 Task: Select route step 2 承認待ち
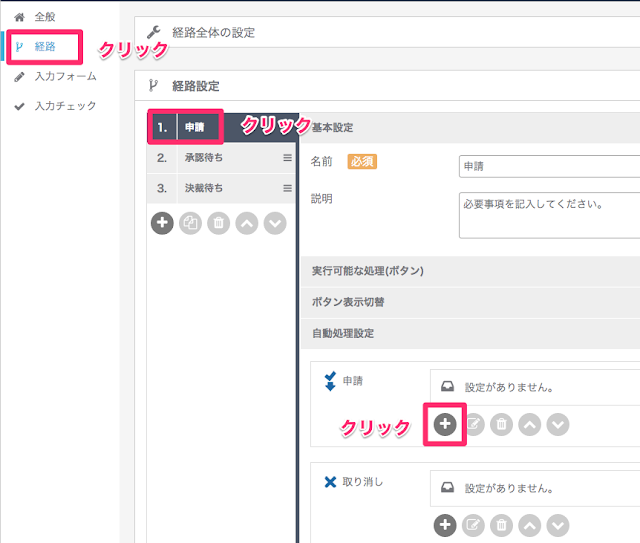221,158
